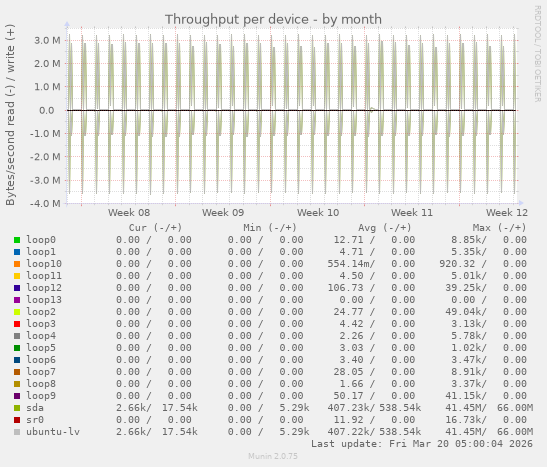The height and width of the screenshot is (467, 547).
Task: Click the loop2 lime color swatch
Action: (17, 312)
